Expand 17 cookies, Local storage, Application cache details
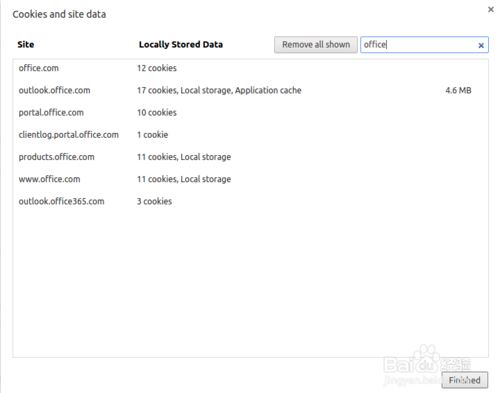The image size is (497, 393). 219,90
